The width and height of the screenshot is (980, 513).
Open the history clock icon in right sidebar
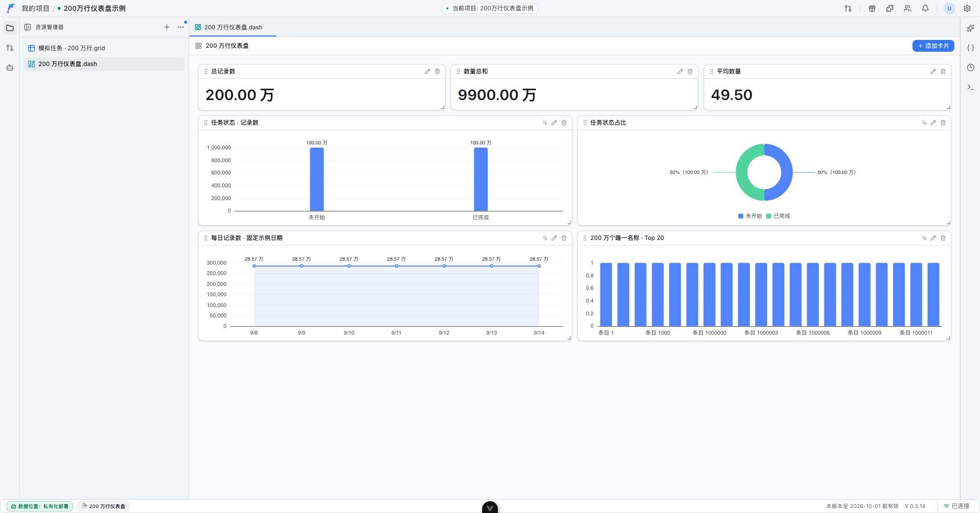pyautogui.click(x=970, y=68)
